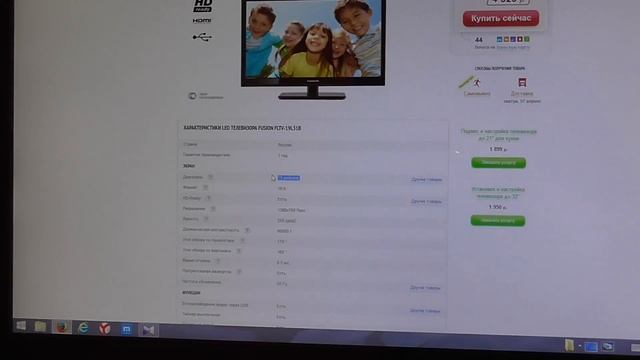Click the green social share icon

(527, 39)
